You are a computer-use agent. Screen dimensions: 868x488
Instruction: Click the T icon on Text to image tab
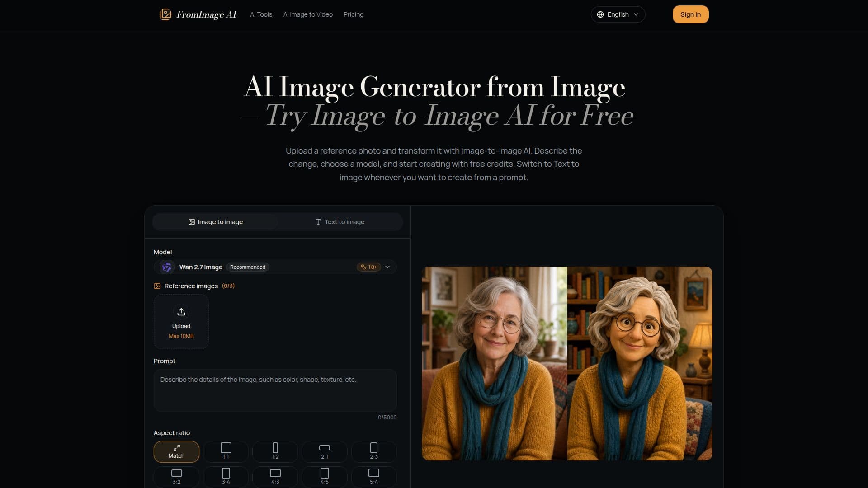(x=318, y=222)
